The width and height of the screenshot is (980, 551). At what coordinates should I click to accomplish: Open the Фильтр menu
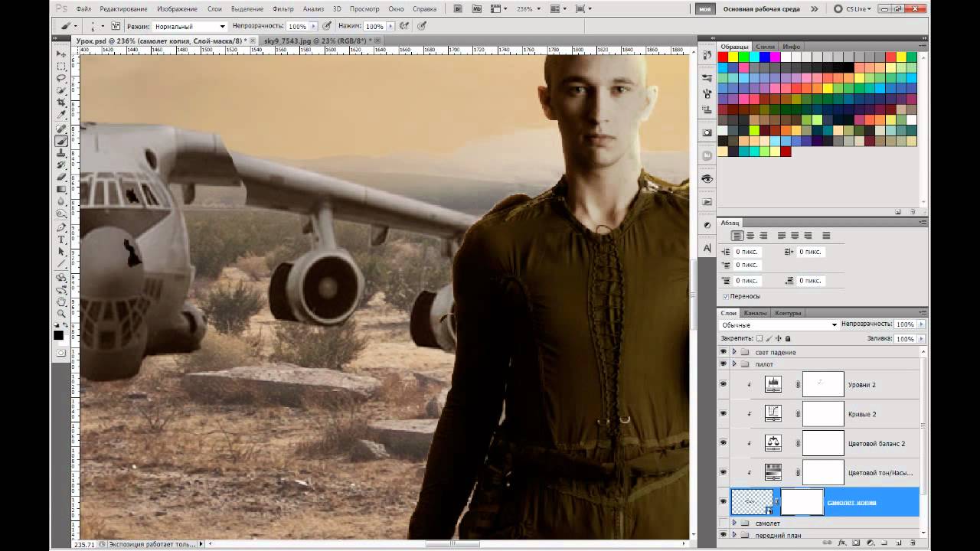coord(283,8)
